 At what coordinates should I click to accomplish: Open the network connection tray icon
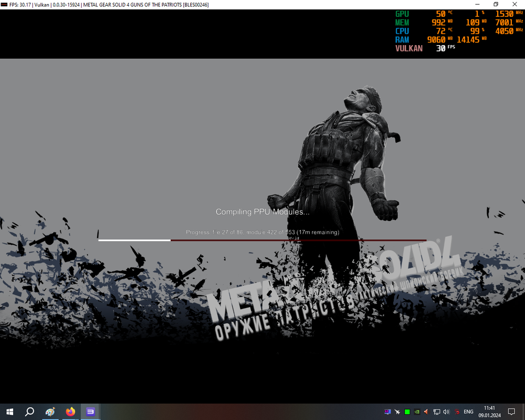(x=437, y=412)
